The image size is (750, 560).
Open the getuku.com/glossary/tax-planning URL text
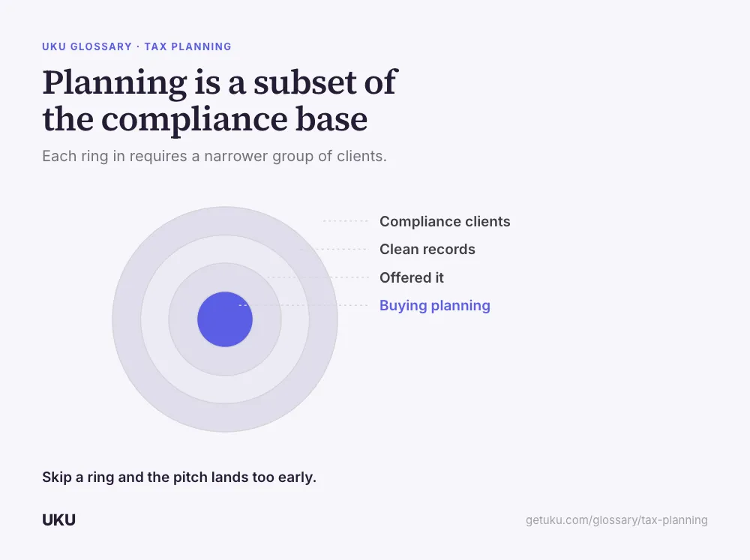(x=616, y=520)
